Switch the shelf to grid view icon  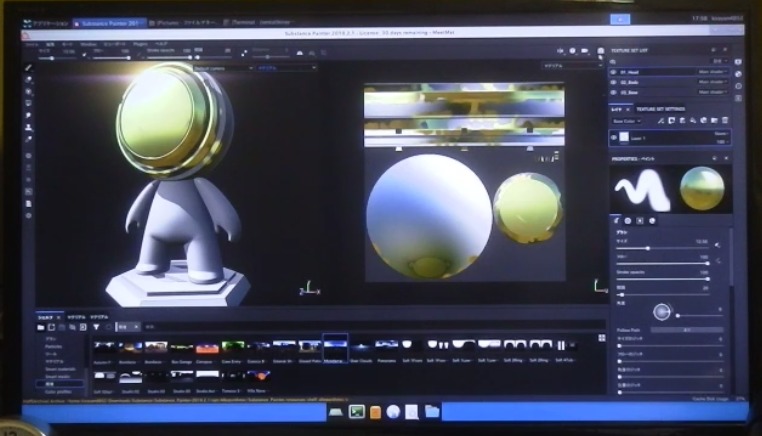coord(602,338)
